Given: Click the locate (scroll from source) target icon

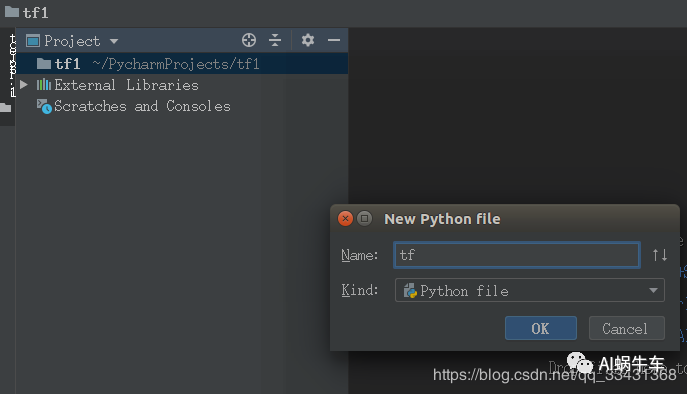Looking at the screenshot, I should pyautogui.click(x=249, y=40).
